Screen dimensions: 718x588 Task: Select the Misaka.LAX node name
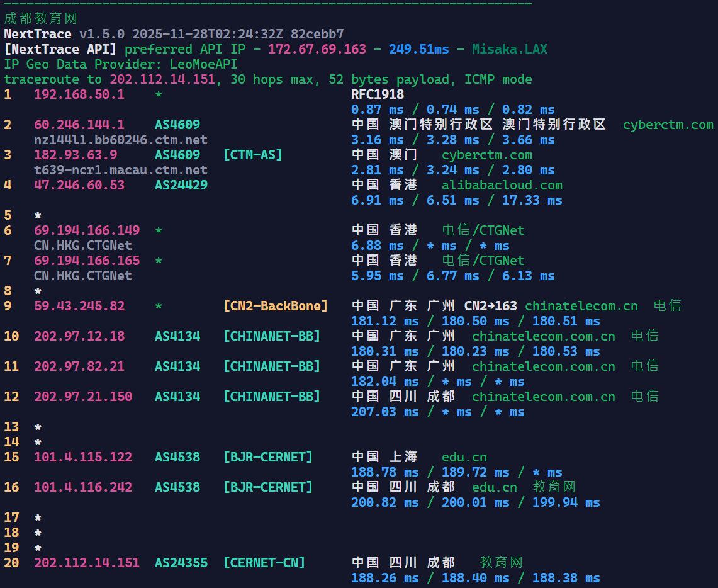tap(509, 49)
